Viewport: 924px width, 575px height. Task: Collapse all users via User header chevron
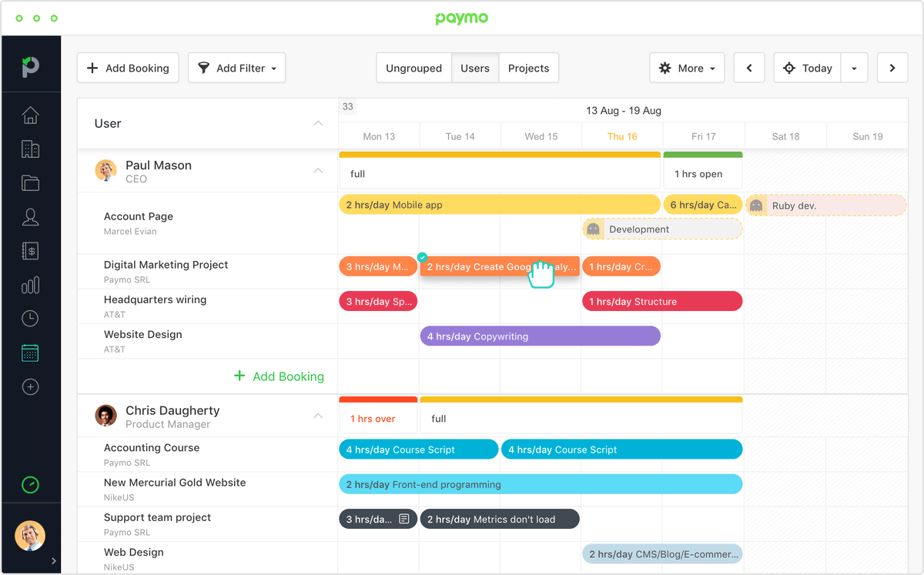(318, 123)
